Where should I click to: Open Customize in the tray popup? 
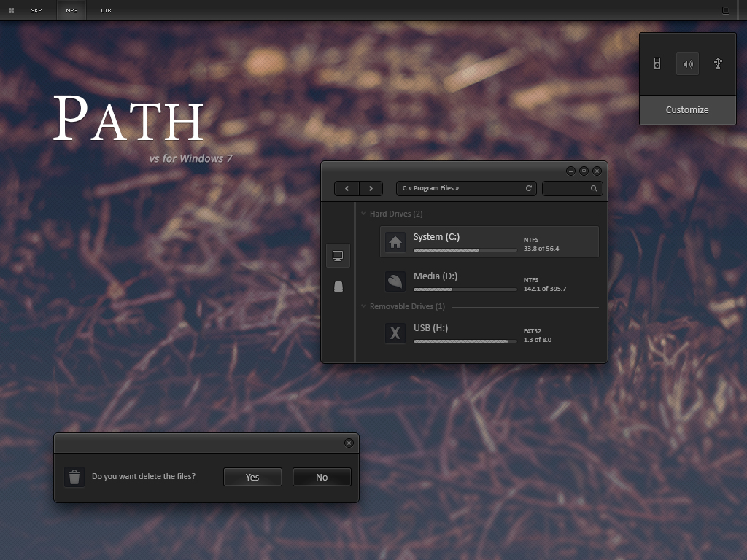point(687,110)
